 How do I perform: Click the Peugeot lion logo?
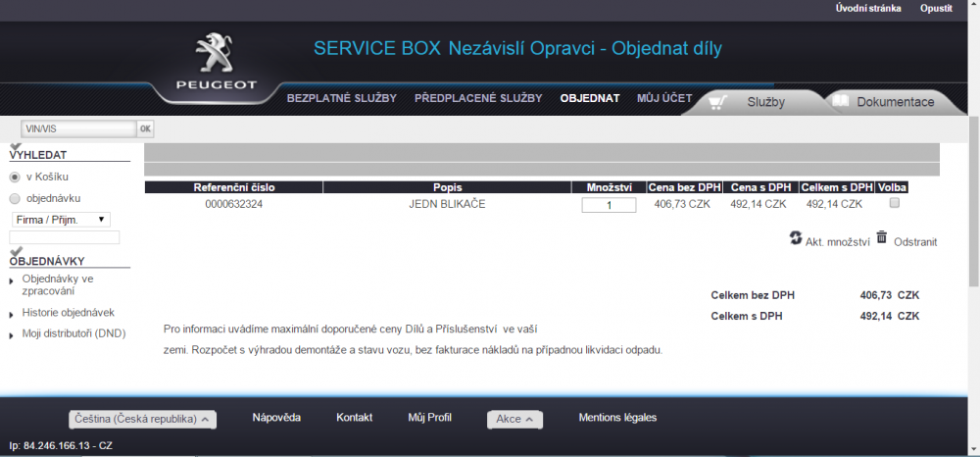(x=216, y=54)
